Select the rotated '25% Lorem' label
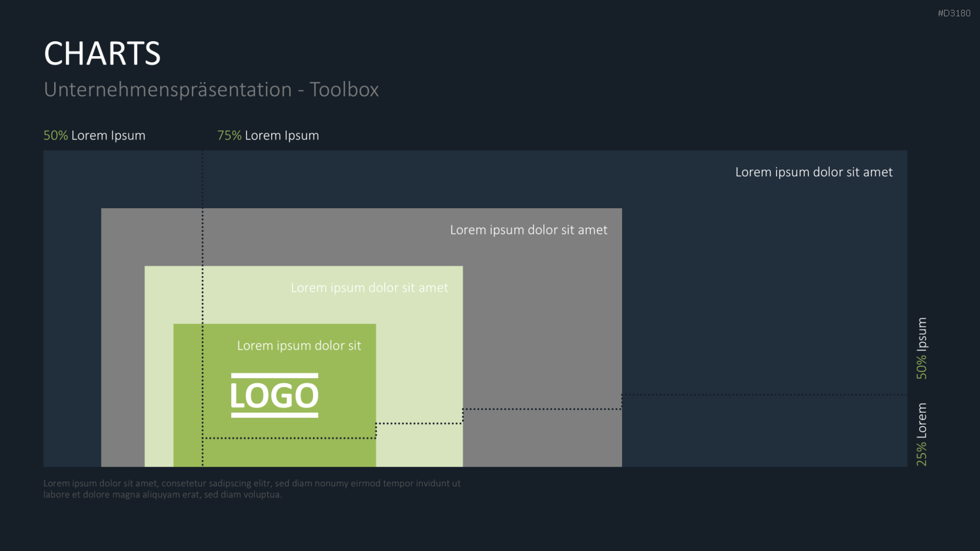 pyautogui.click(x=921, y=434)
